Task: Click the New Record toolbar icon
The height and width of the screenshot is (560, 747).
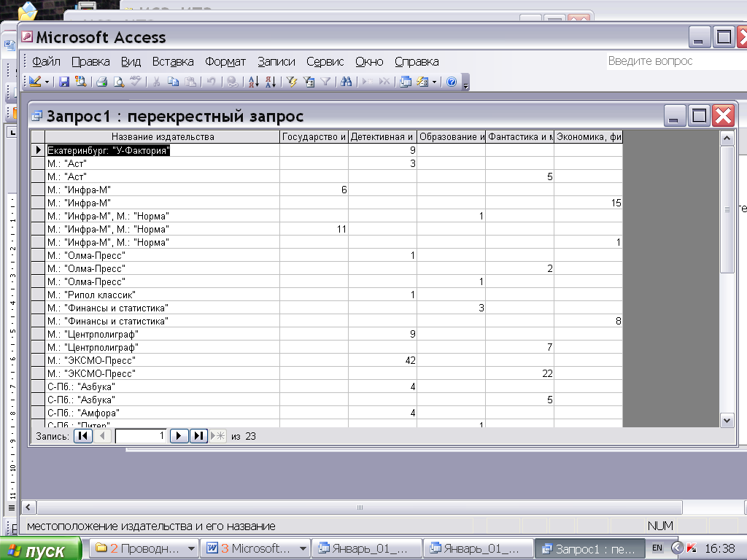Action: click(368, 82)
